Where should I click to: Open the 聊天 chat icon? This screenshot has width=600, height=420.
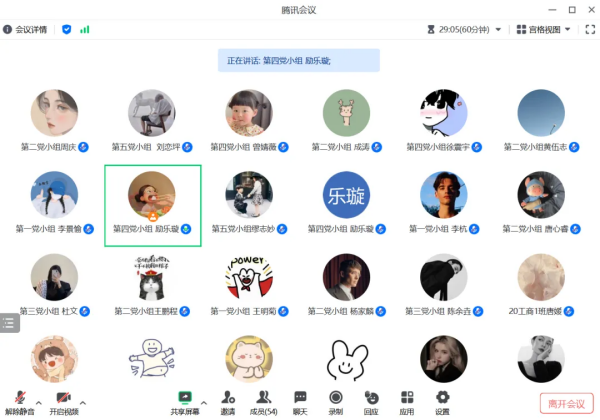pyautogui.click(x=300, y=398)
